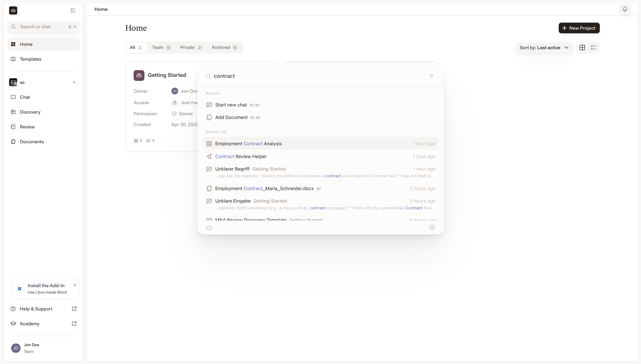Click JD avatar beside Jon Doe owner
This screenshot has width=641, height=364.
click(175, 91)
